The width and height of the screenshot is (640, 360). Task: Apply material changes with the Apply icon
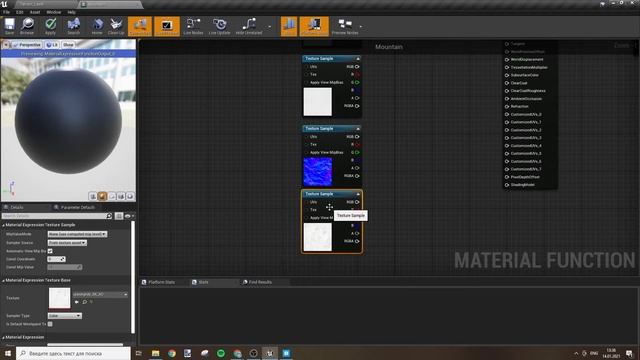click(x=50, y=26)
